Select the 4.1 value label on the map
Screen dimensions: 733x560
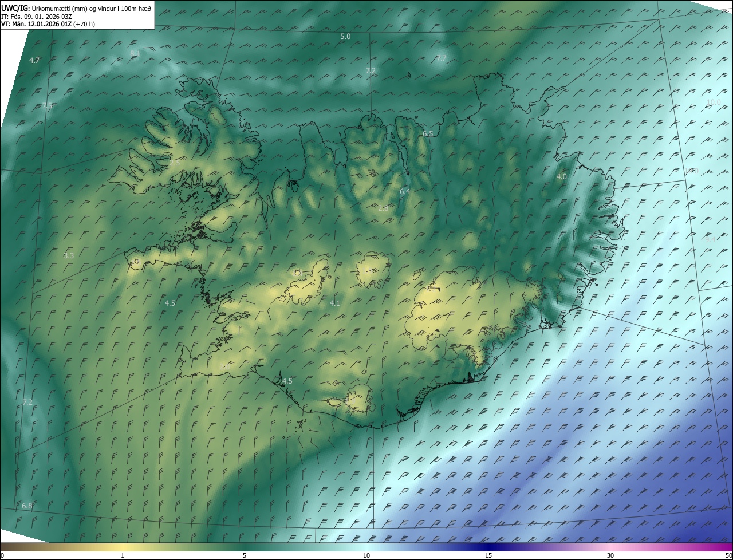pos(335,303)
